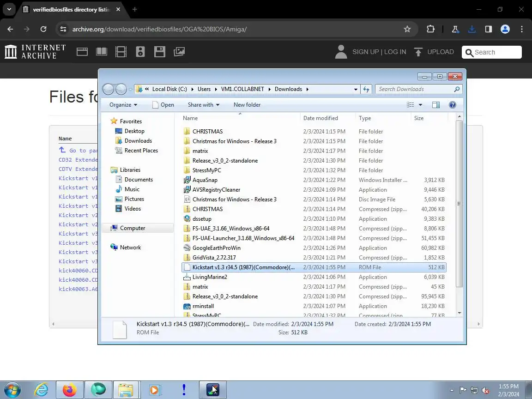Open the Share with dropdown

pos(204,105)
